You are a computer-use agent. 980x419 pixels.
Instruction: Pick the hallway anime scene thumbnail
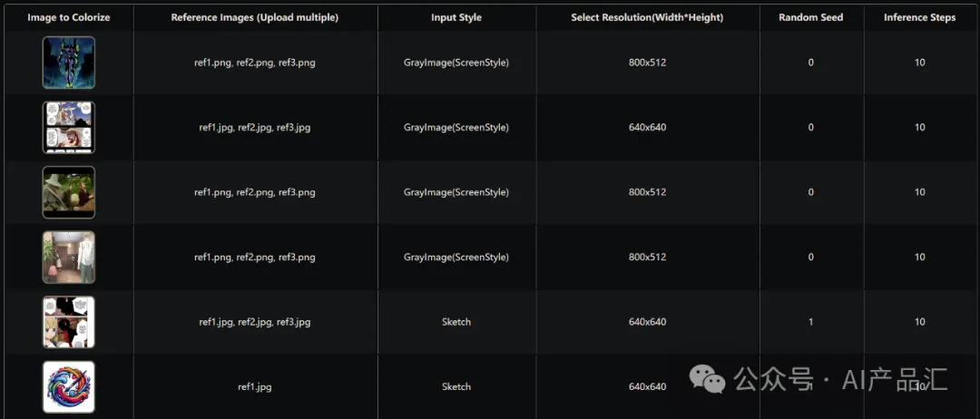point(69,258)
